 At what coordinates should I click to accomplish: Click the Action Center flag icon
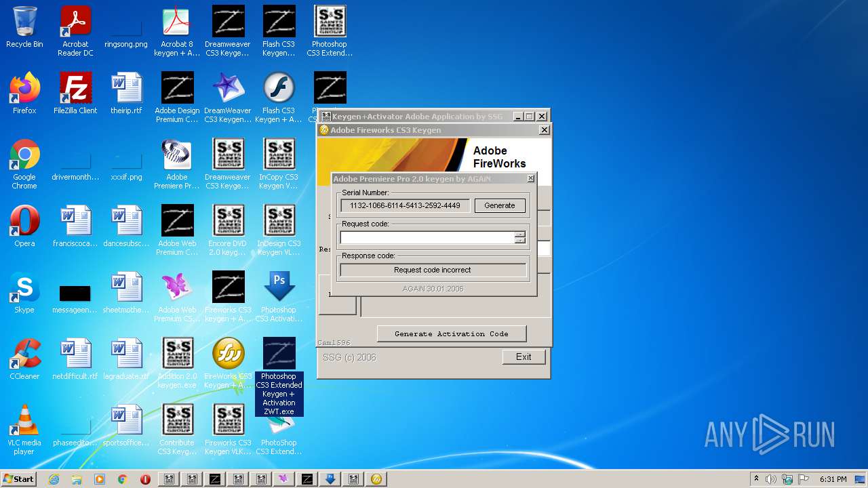804,479
